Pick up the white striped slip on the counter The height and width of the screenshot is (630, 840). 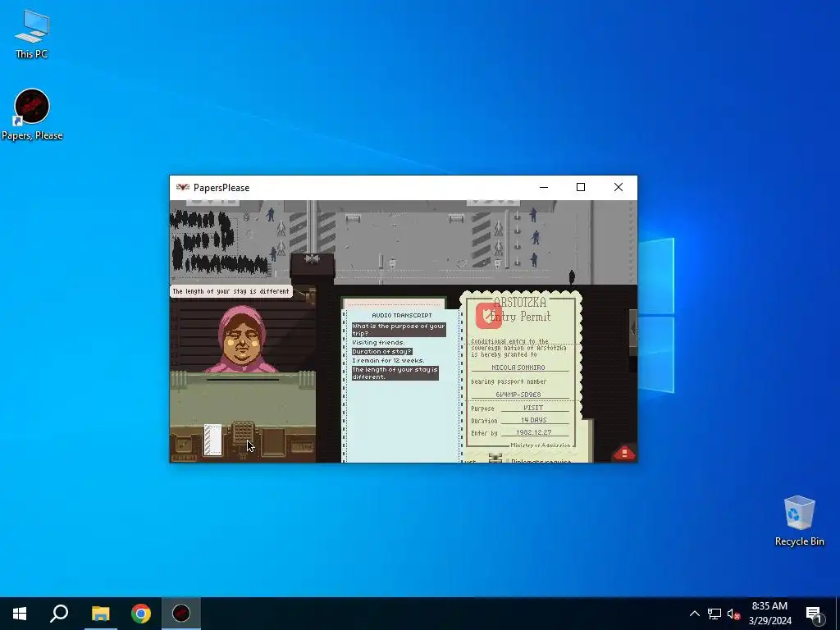click(x=212, y=440)
